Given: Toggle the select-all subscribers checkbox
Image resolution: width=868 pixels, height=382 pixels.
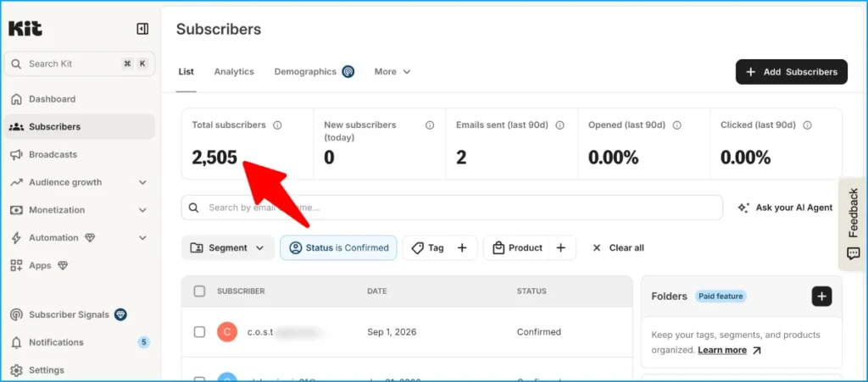Looking at the screenshot, I should coord(199,291).
